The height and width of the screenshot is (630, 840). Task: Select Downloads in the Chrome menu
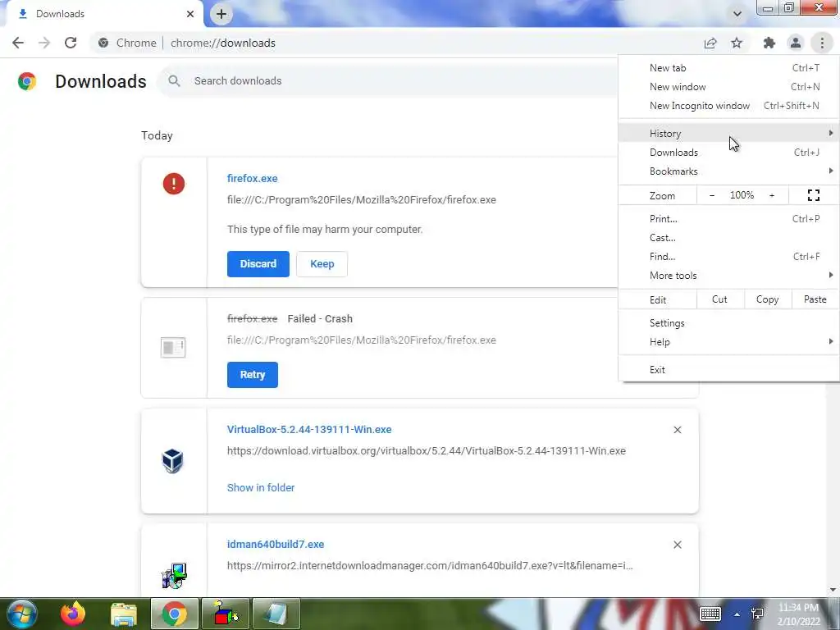(x=728, y=153)
